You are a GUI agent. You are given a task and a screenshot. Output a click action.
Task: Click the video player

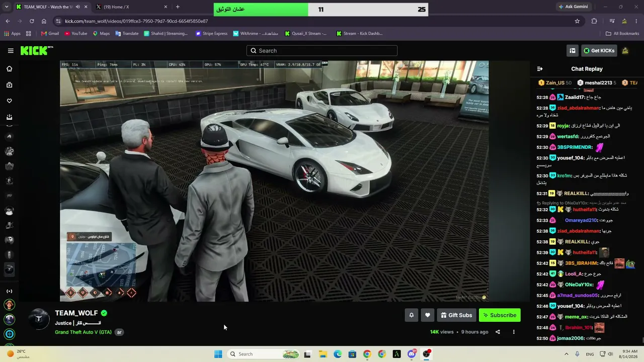click(274, 181)
